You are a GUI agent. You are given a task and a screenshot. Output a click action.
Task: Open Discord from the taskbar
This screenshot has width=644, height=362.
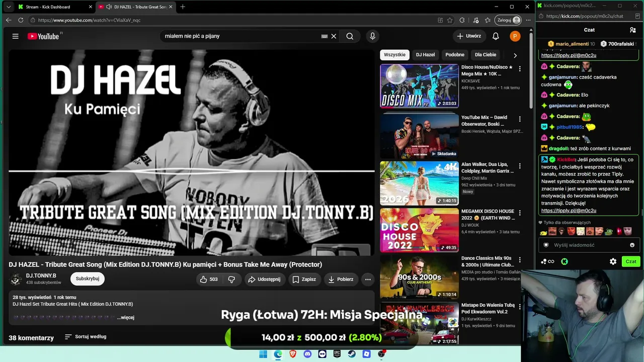coord(307,354)
